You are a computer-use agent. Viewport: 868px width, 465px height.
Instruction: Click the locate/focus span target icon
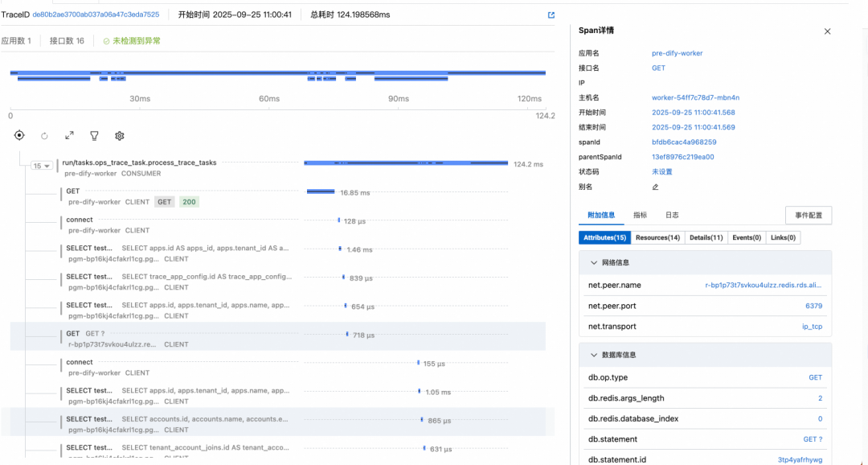tap(19, 136)
